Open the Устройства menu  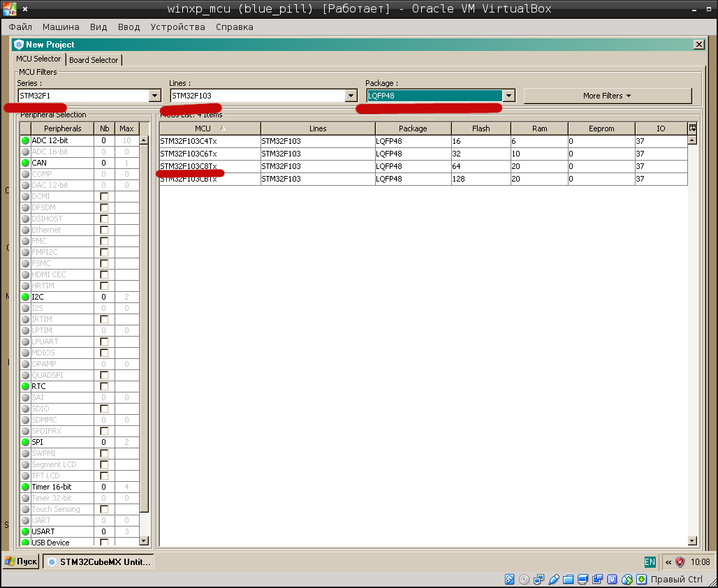pos(177,27)
